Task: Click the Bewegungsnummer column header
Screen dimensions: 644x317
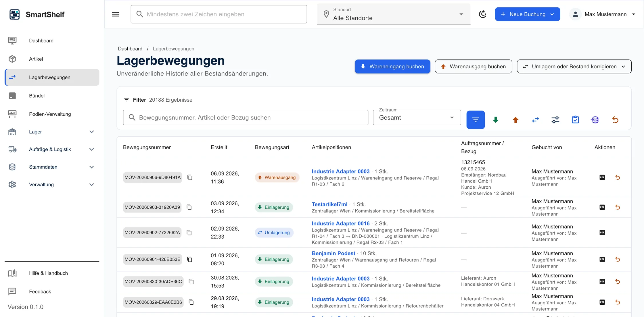Action: click(147, 147)
